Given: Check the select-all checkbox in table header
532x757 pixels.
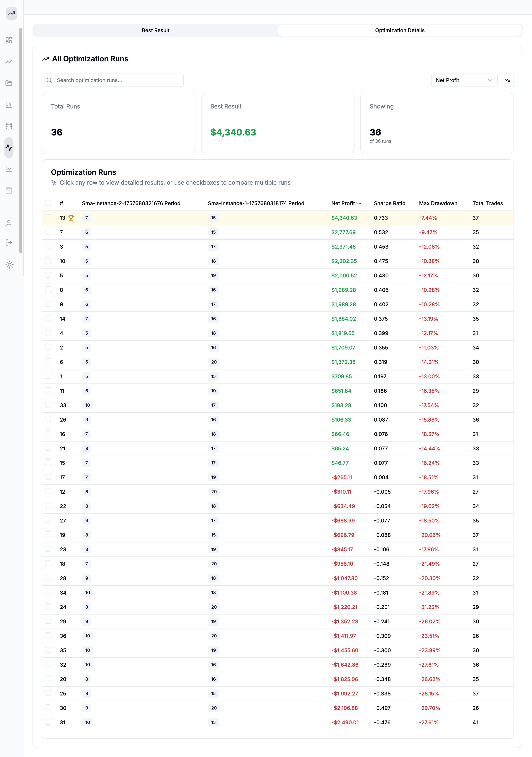Looking at the screenshot, I should 48,203.
